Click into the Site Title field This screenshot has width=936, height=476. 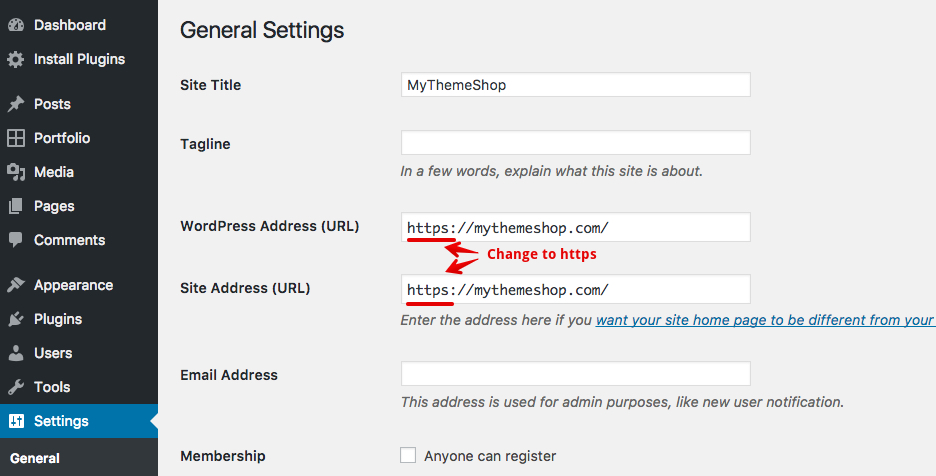tap(575, 85)
